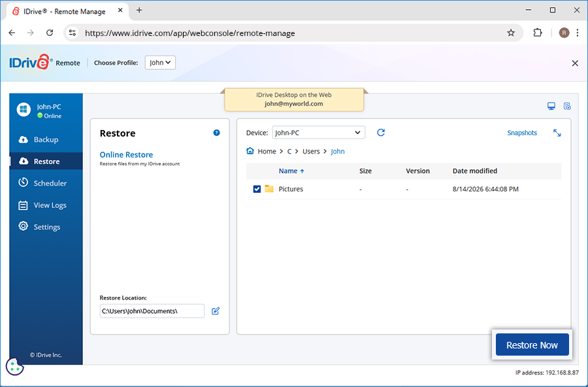Navigate to C in the breadcrumb
The image size is (588, 387).
point(289,151)
